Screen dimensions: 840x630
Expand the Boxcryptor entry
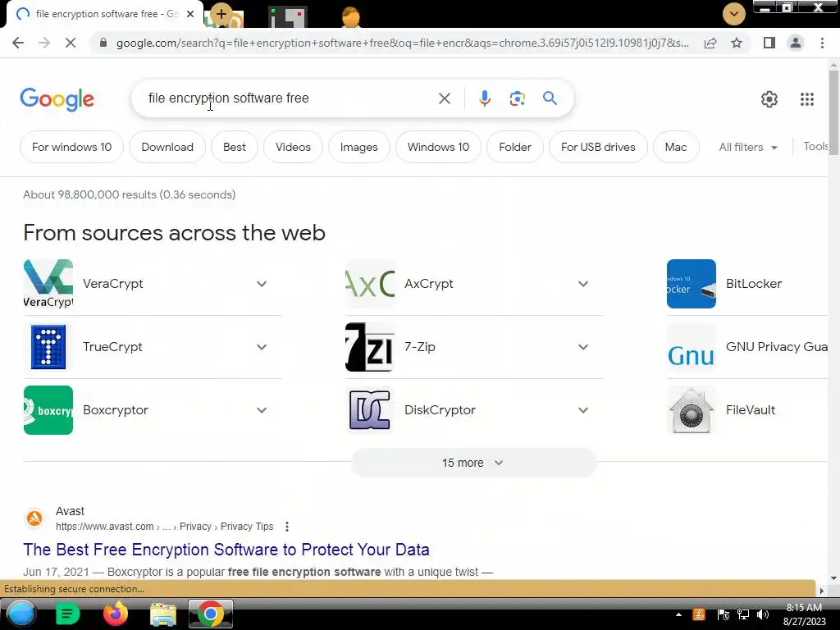[262, 410]
